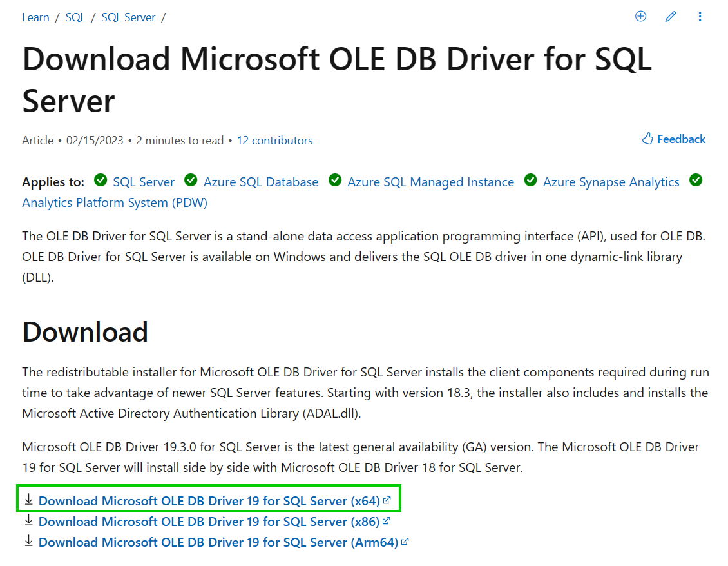Click green checkmark before Azure SQL Database
Viewport: 728px width, 566px height.
[x=191, y=180]
